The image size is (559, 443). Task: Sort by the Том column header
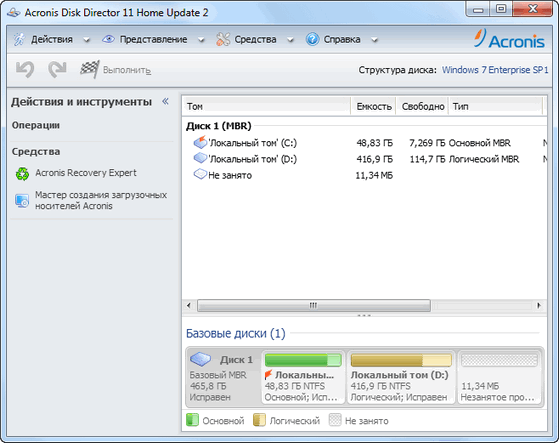(x=266, y=106)
